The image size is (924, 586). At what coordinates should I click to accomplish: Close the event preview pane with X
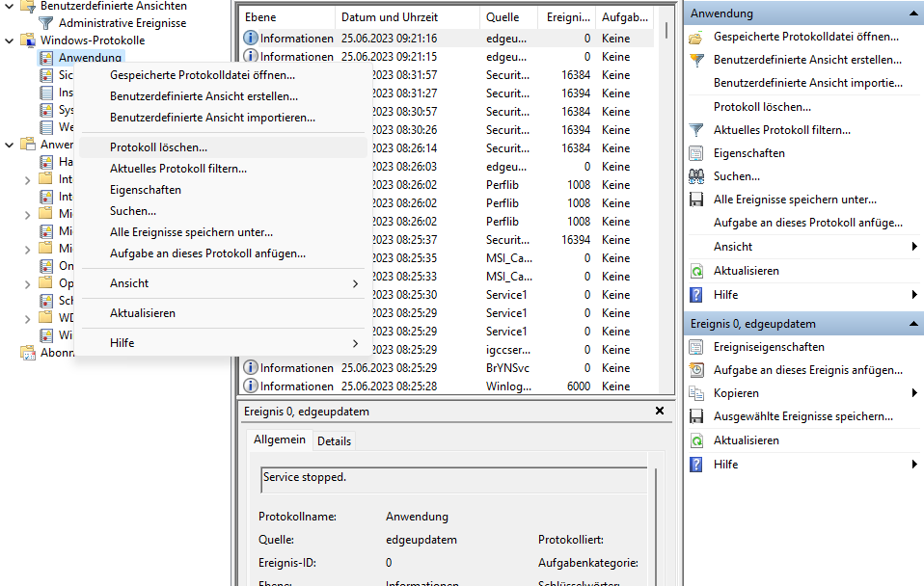tap(660, 411)
